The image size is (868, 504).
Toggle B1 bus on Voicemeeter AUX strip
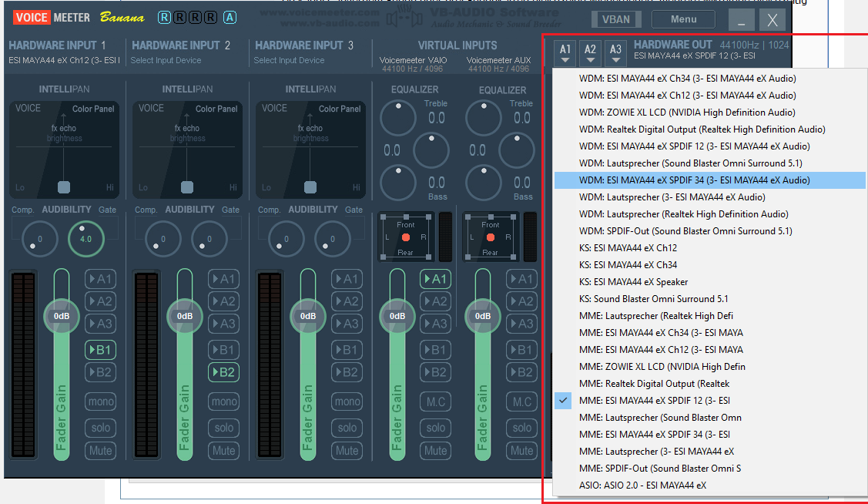[521, 350]
